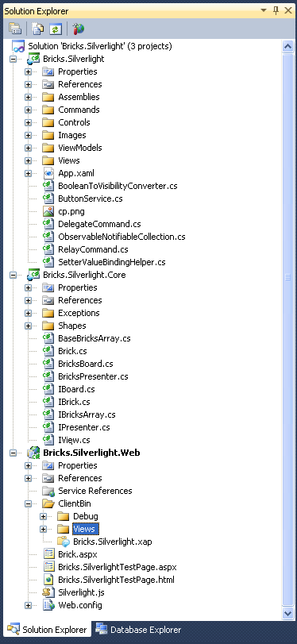This screenshot has height=644, width=297.
Task: Click the Properties toolbar icon
Action: (15, 29)
